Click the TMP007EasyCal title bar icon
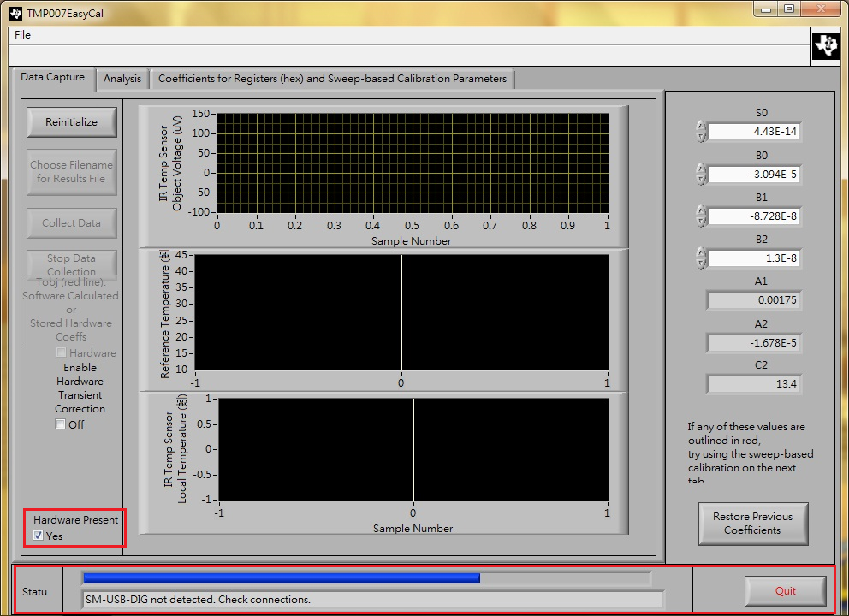This screenshot has height=616, width=849. (15, 13)
